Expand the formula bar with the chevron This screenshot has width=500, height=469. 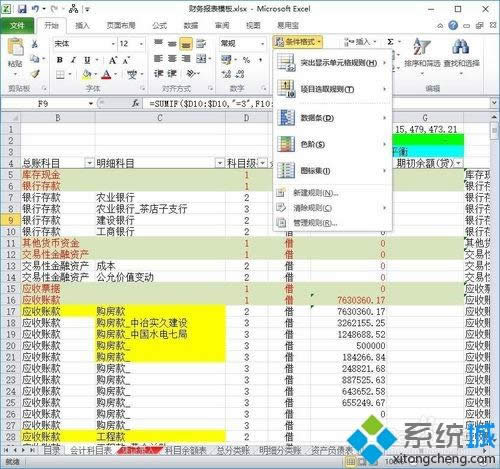[494, 104]
